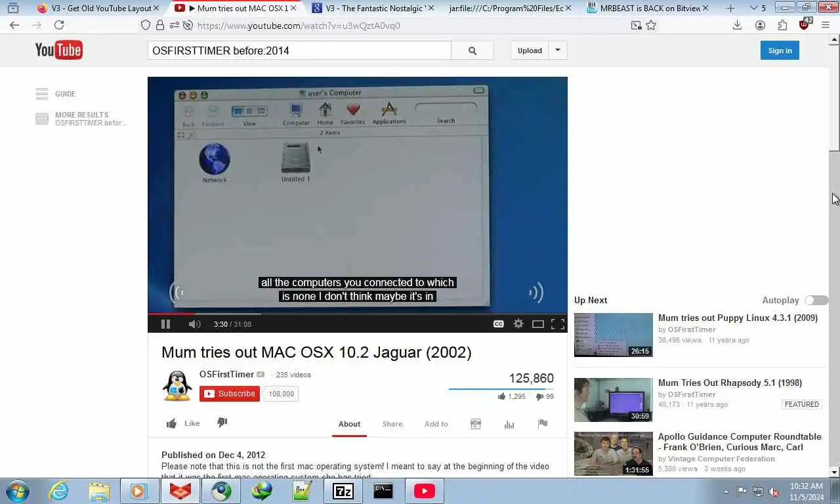
Task: Select the MRBEAST is BACK Bitview tab
Action: point(648,9)
